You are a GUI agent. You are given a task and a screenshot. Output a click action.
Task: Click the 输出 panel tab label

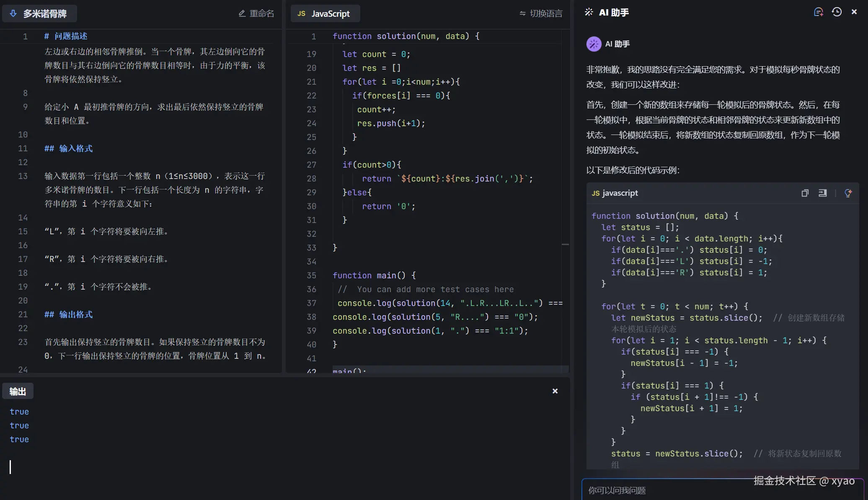pos(18,391)
